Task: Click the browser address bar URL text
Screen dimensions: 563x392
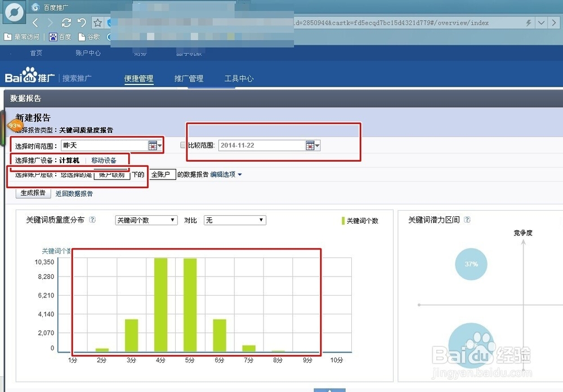Action: point(391,23)
